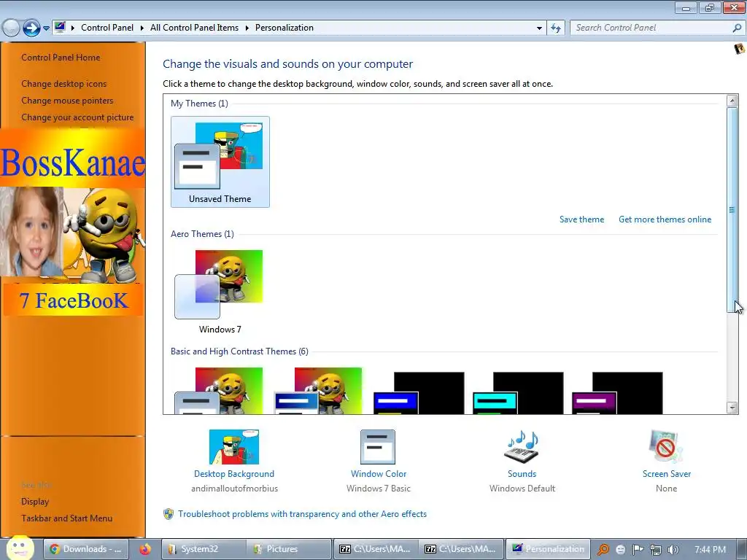Viewport: 747px width, 560px height.
Task: Switch to the first 7-Zip taskbar window
Action: tap(376, 549)
